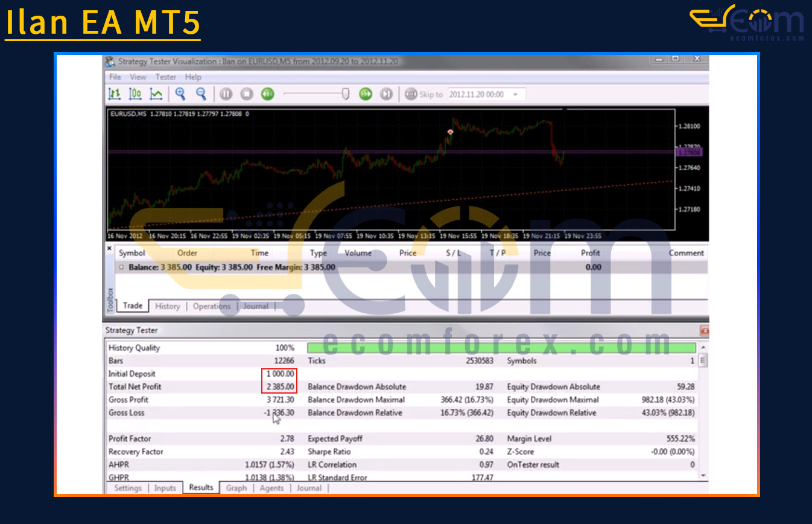Click the Skip to icon button
Screen dimensions: 812x524
[411, 94]
